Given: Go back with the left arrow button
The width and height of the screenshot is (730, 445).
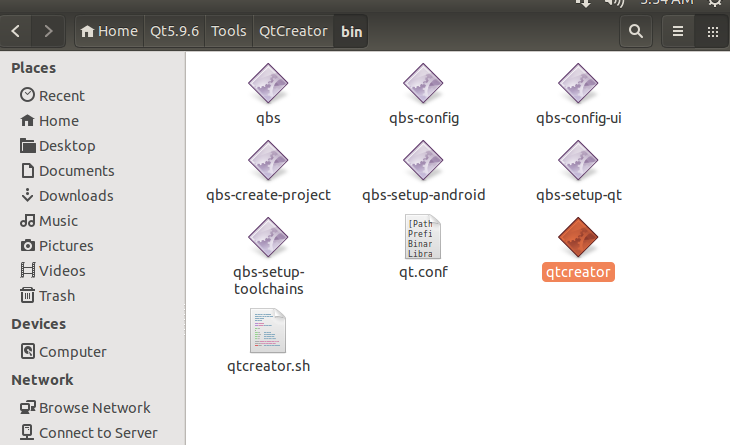Looking at the screenshot, I should coord(16,31).
